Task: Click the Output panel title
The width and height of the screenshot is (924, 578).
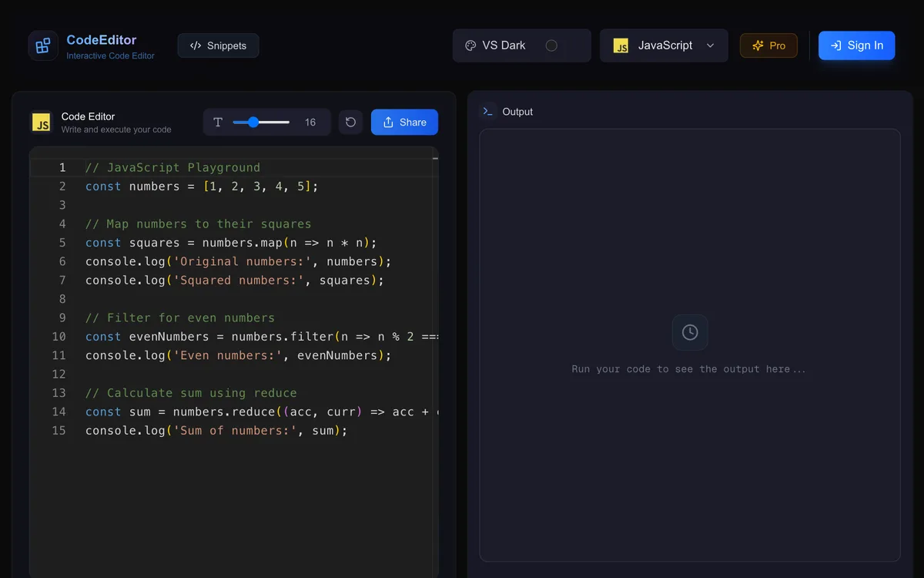Action: click(x=517, y=112)
